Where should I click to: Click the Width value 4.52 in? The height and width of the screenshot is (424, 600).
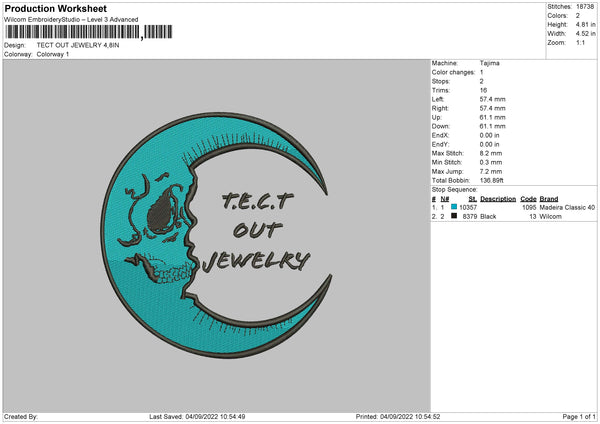click(586, 34)
